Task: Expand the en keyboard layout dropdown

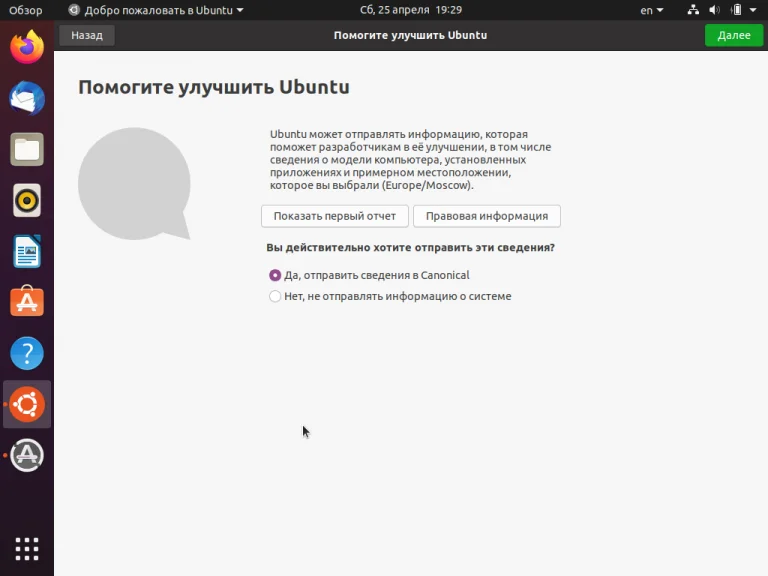Action: point(651,10)
